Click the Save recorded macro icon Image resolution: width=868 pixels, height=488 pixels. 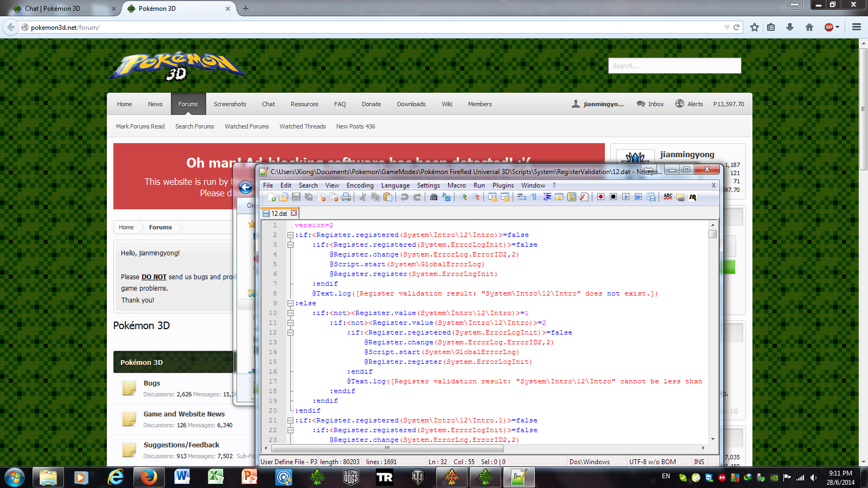pos(650,197)
